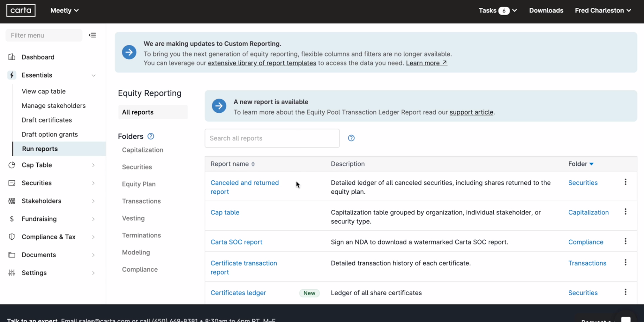Expand the Cap Table section chevron
The height and width of the screenshot is (322, 644).
pos(94,165)
